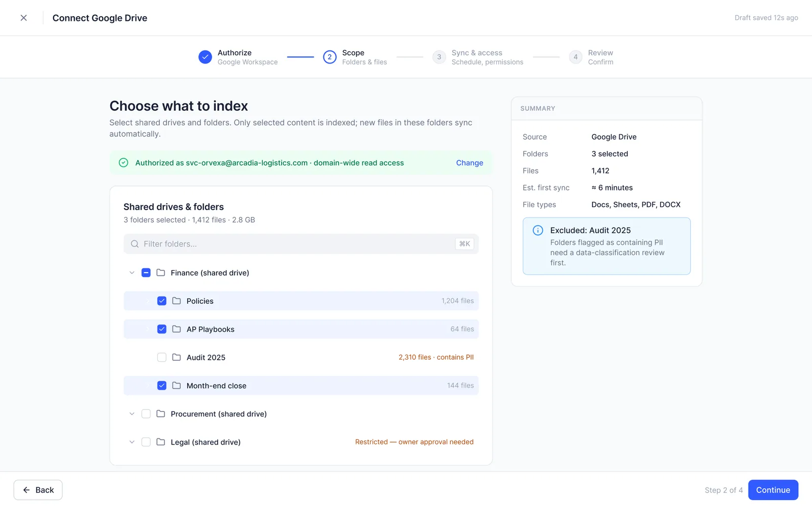Click the 'Step 2 of 4' indicator
The height and width of the screenshot is (508, 812).
724,490
